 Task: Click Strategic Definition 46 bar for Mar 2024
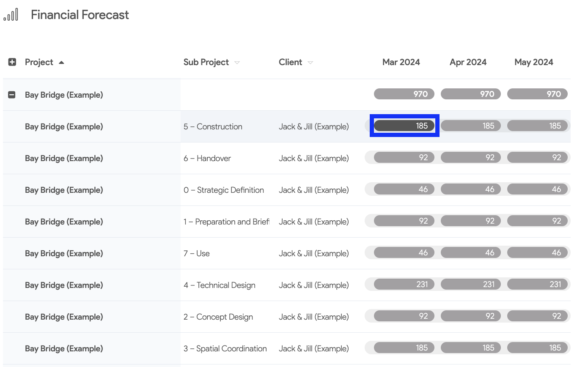pos(404,189)
